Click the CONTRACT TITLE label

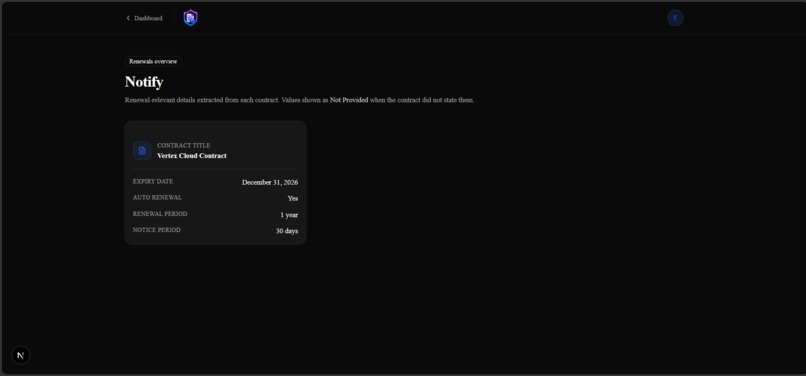pyautogui.click(x=184, y=146)
